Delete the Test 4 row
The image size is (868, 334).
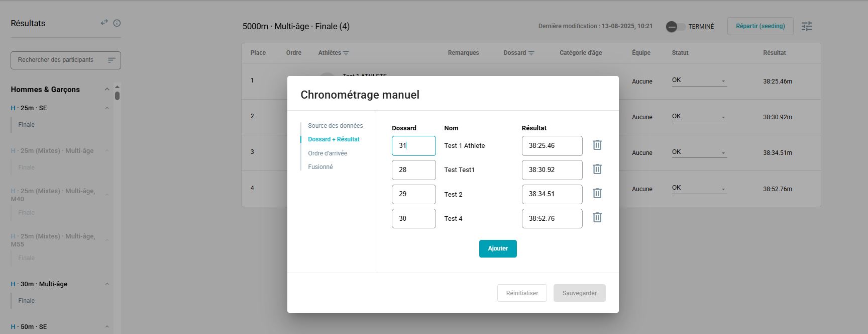[597, 217]
